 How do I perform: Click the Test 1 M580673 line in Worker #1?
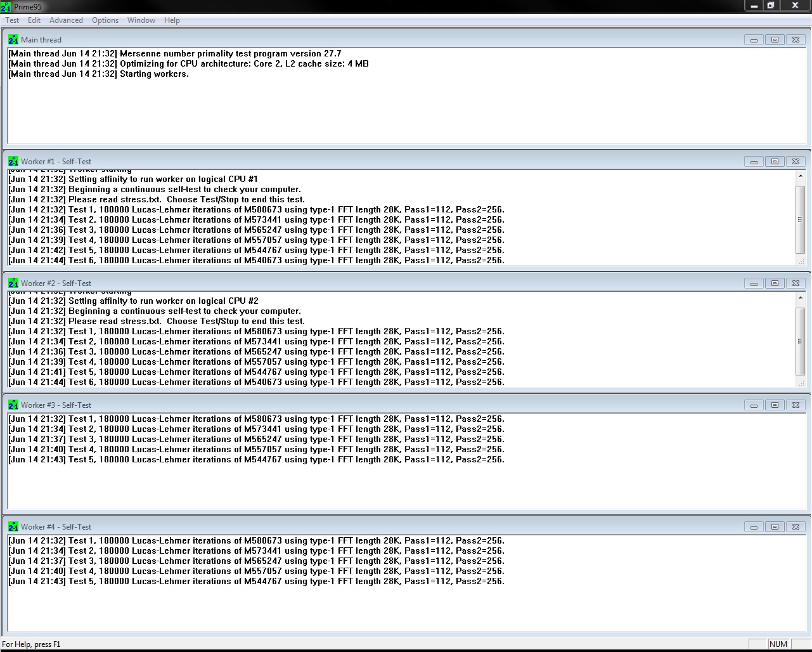click(x=257, y=209)
